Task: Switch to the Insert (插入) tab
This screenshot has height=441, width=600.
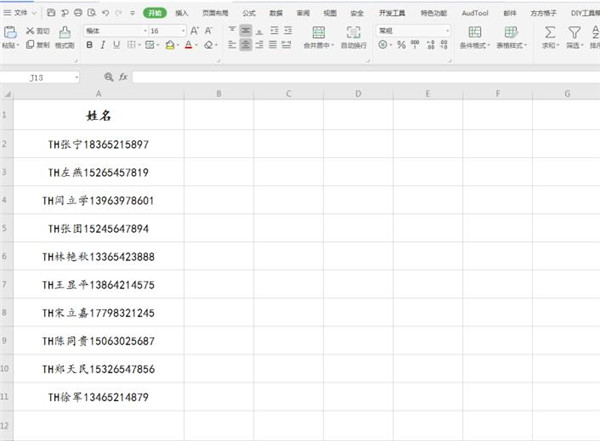Action: point(181,13)
